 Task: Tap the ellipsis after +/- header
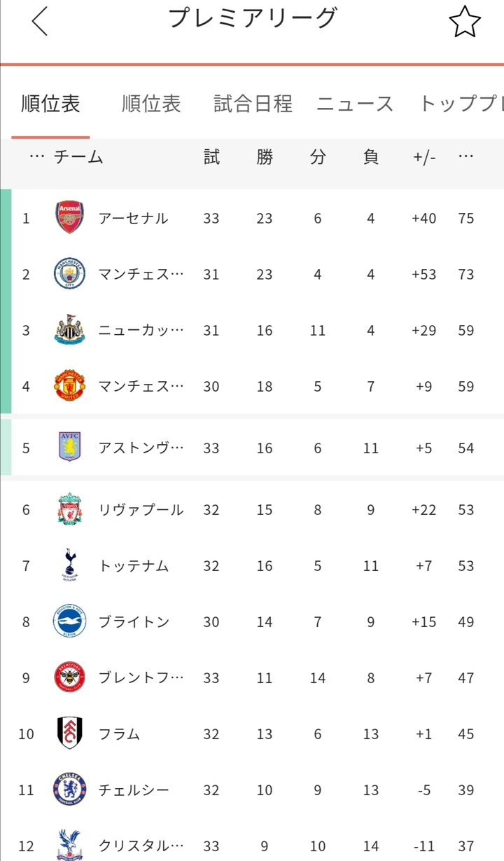(465, 158)
